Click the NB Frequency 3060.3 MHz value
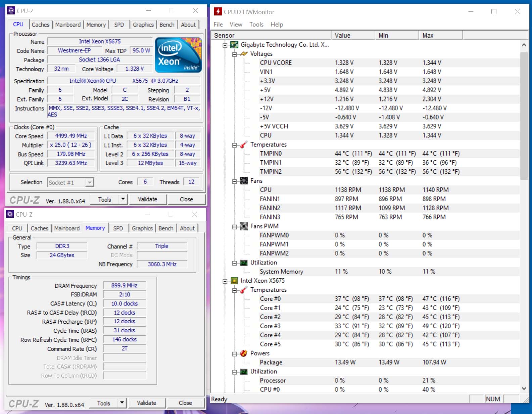Image resolution: width=532 pixels, height=414 pixels. tap(162, 264)
